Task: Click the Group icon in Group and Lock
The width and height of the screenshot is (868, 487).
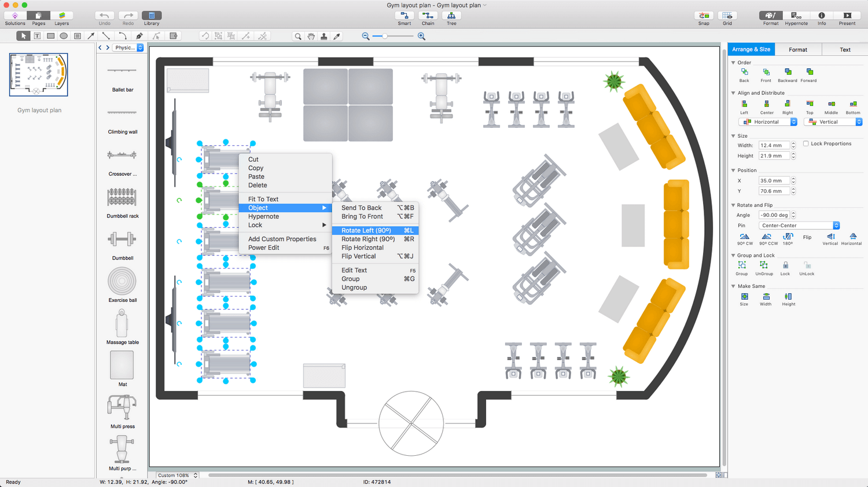Action: (742, 265)
